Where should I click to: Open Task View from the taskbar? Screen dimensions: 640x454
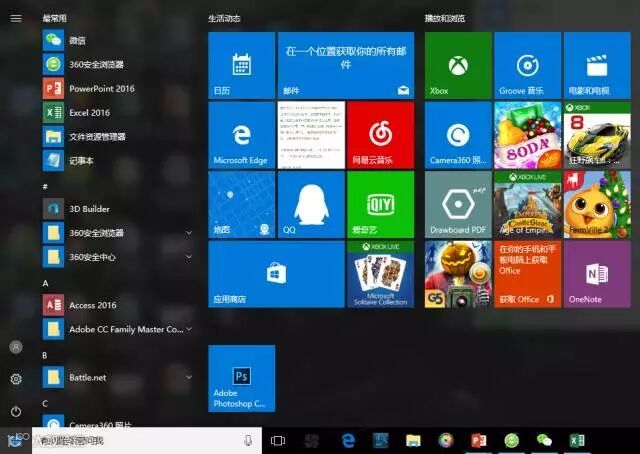[278, 441]
